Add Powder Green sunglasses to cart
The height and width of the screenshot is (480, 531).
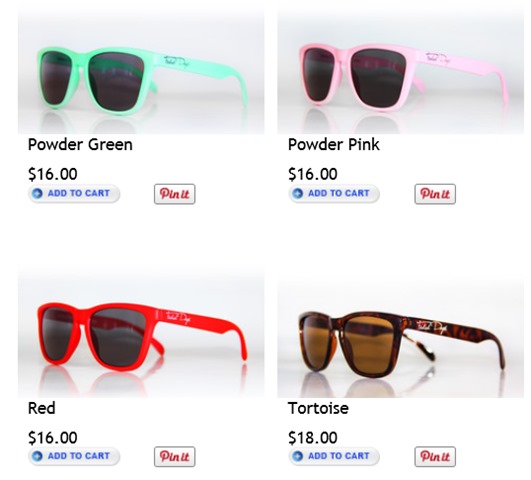(74, 194)
